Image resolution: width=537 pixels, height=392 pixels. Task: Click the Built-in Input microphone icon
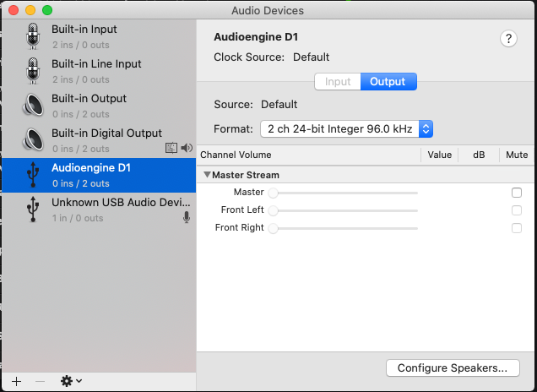tap(33, 36)
